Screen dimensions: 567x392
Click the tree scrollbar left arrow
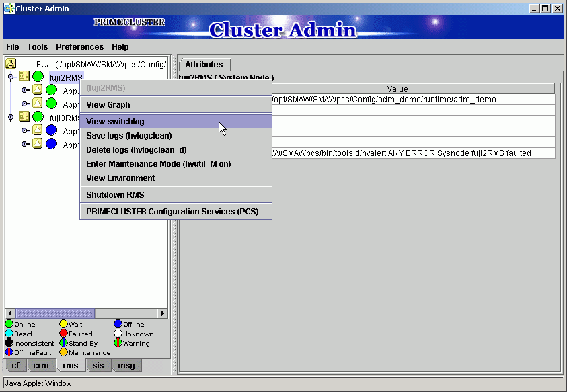coord(11,313)
